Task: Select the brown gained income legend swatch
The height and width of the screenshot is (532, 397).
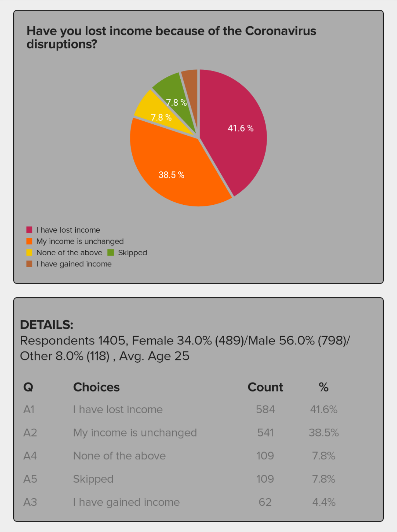Action: coord(29,264)
